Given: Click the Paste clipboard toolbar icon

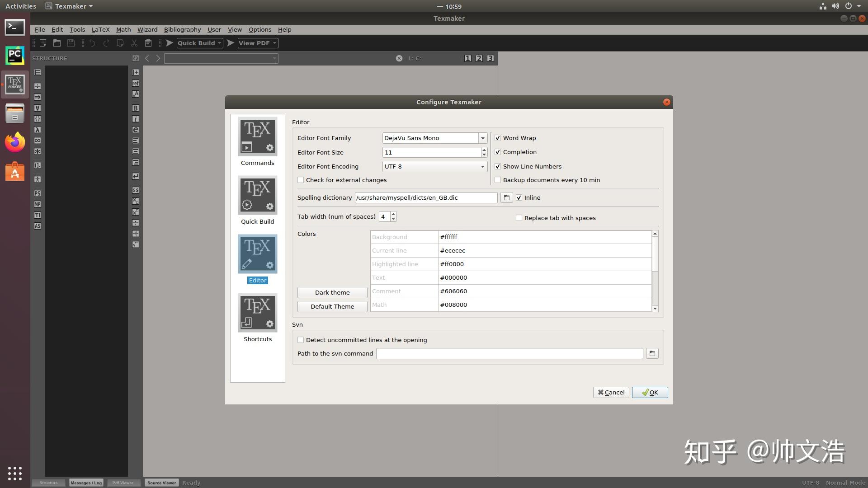Looking at the screenshot, I should (148, 43).
